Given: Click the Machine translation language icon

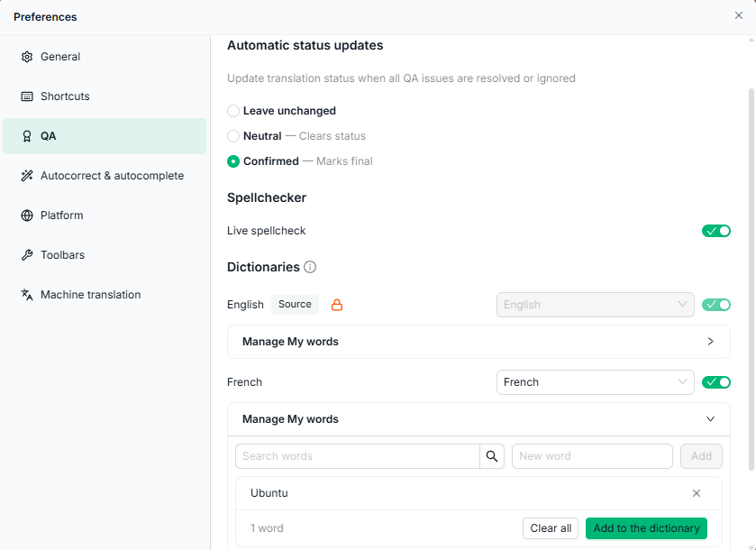Looking at the screenshot, I should 27,294.
